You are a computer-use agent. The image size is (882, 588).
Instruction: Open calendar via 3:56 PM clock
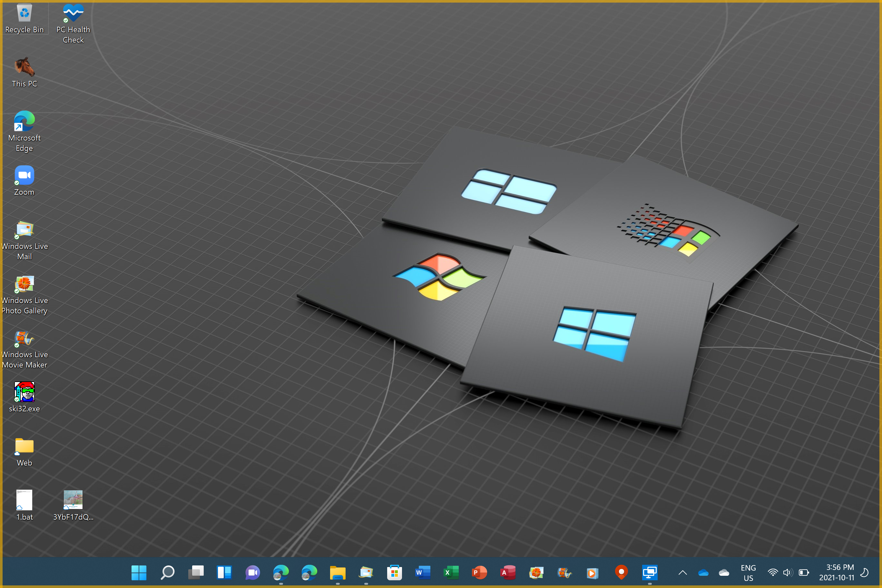click(x=837, y=573)
